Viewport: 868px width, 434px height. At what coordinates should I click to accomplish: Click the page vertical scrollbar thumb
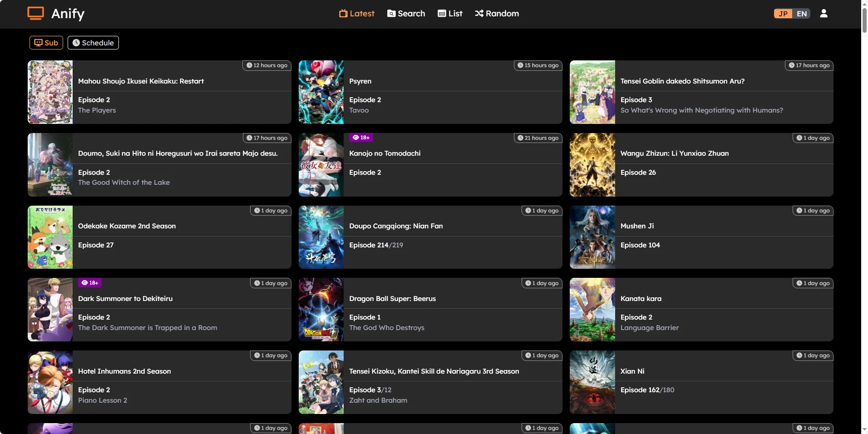[864, 20]
